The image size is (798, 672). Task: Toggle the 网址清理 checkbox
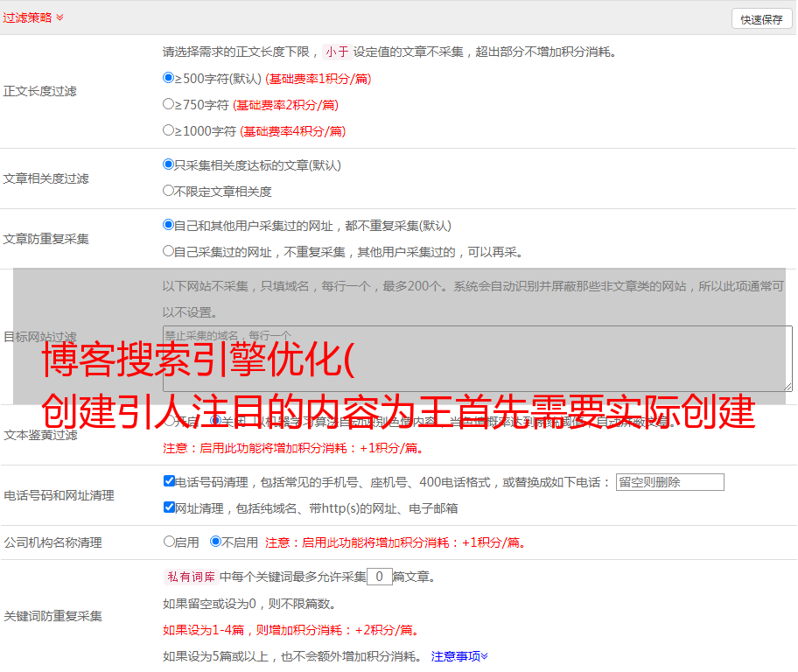pos(170,507)
